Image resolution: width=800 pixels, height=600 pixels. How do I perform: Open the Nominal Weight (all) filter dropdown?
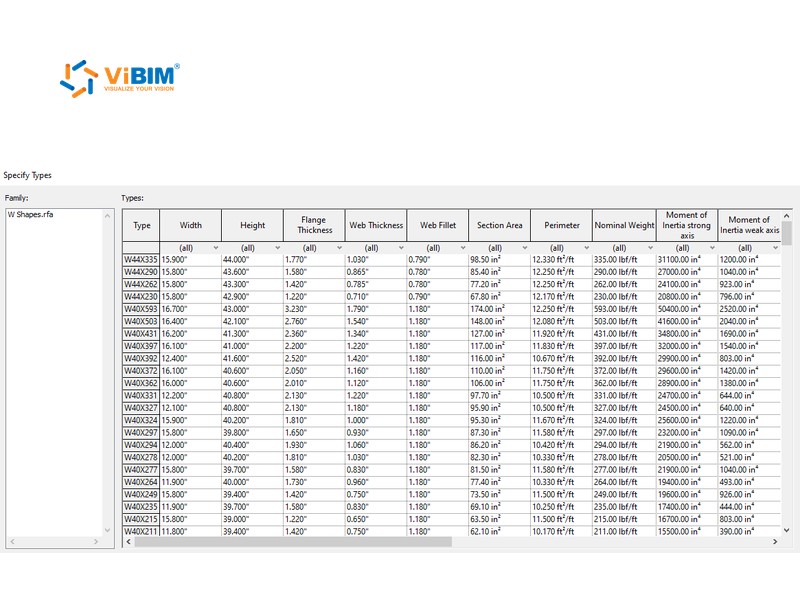[x=624, y=248]
